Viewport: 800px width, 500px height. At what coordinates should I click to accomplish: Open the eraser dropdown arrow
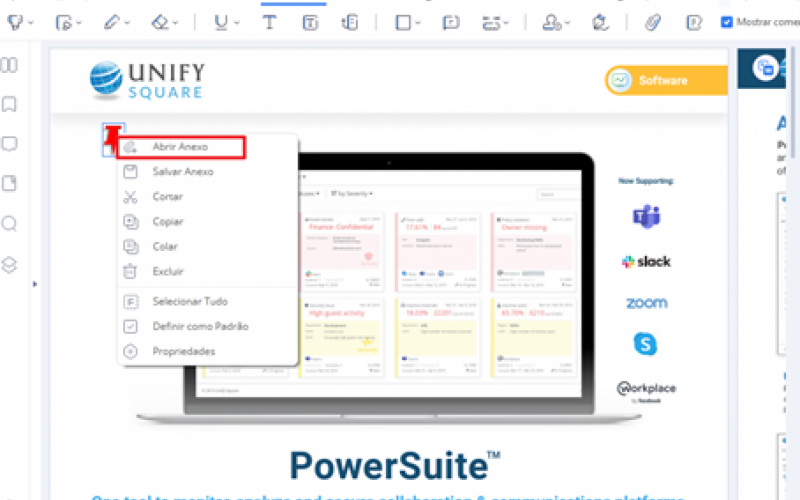(x=175, y=22)
